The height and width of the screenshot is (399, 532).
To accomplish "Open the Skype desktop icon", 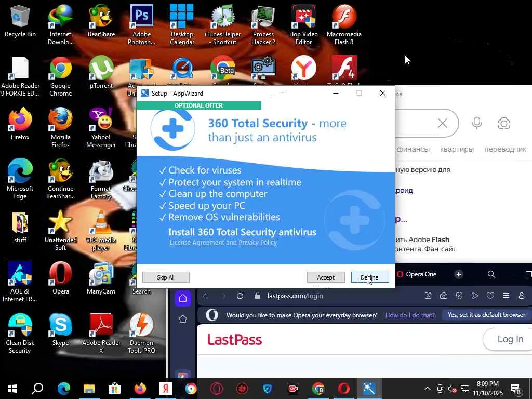I will point(60,330).
